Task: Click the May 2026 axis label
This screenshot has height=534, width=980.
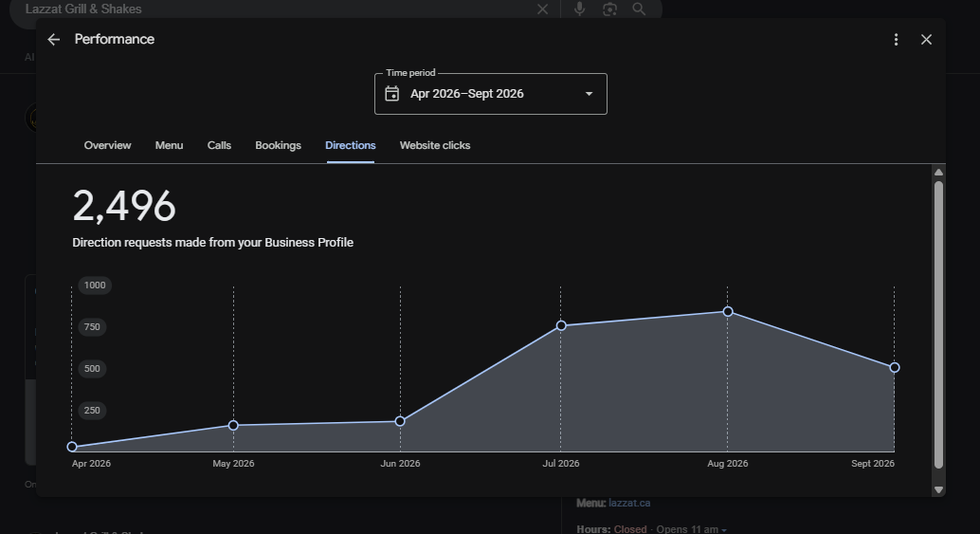Action: pyautogui.click(x=233, y=464)
